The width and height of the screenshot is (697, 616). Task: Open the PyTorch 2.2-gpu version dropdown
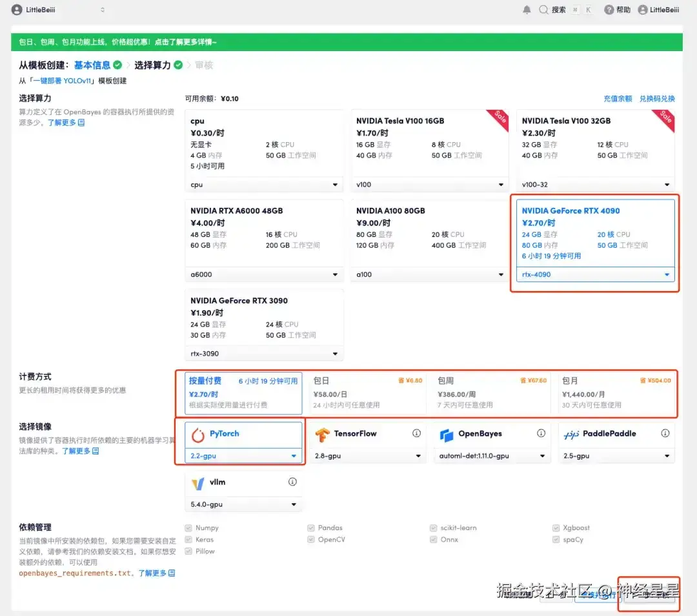[243, 456]
